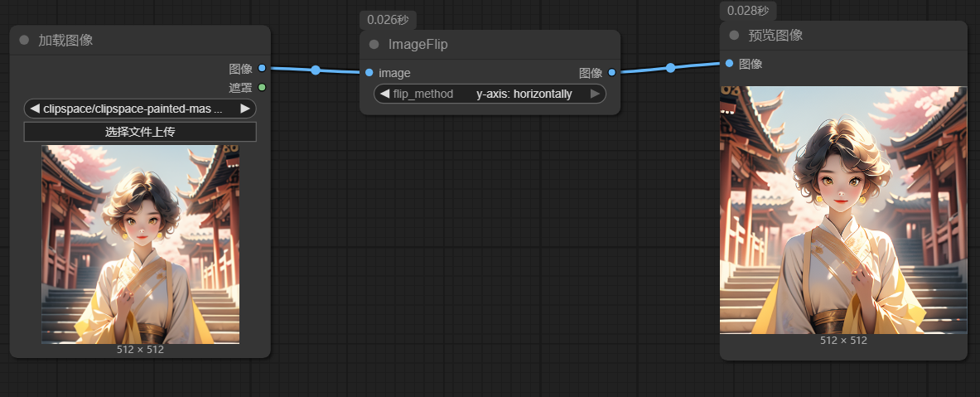Collapse the 预览图像 node via its title dot
This screenshot has width=980, height=397.
tap(734, 36)
